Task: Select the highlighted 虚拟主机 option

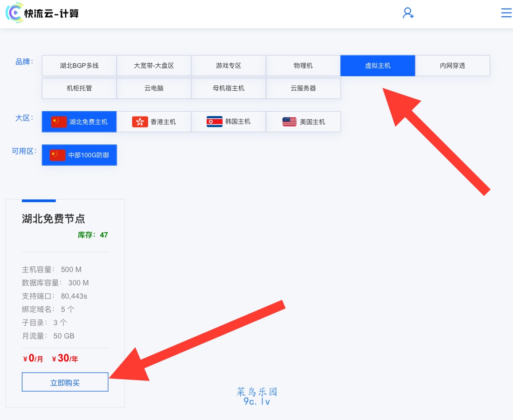Action: tap(377, 66)
